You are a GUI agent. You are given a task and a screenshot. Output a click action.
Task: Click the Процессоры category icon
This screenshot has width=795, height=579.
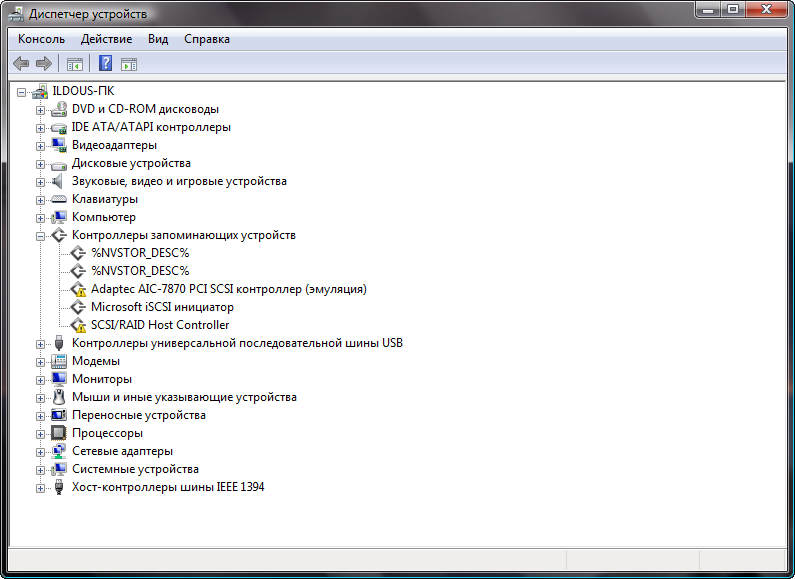[58, 433]
